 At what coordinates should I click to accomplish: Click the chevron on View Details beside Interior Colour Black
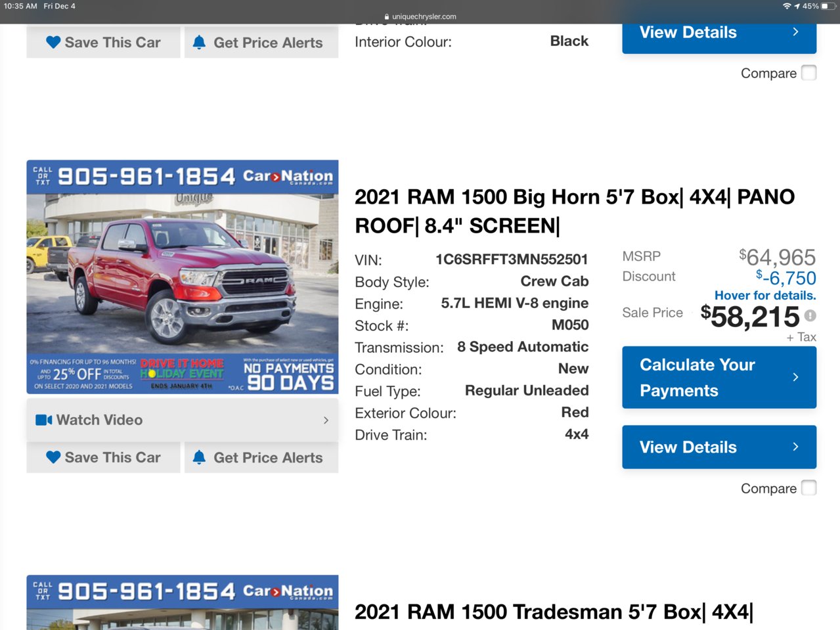(795, 32)
